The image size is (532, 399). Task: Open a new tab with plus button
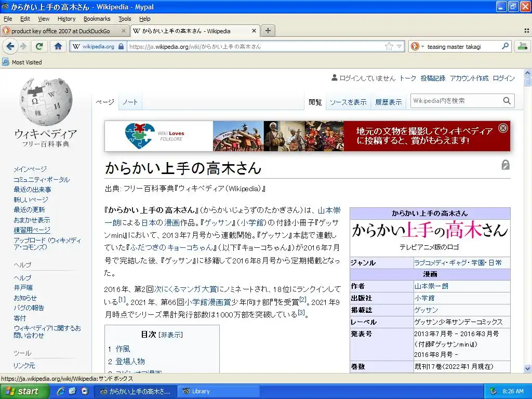[x=268, y=31]
